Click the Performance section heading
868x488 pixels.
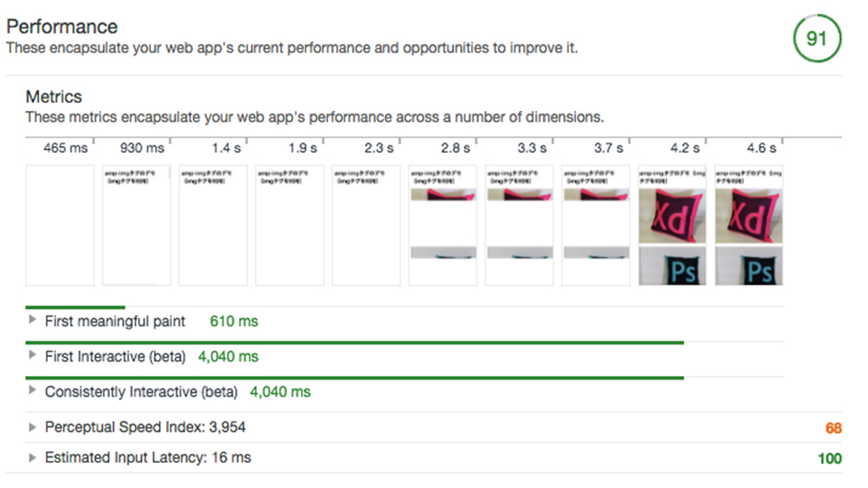pos(61,27)
